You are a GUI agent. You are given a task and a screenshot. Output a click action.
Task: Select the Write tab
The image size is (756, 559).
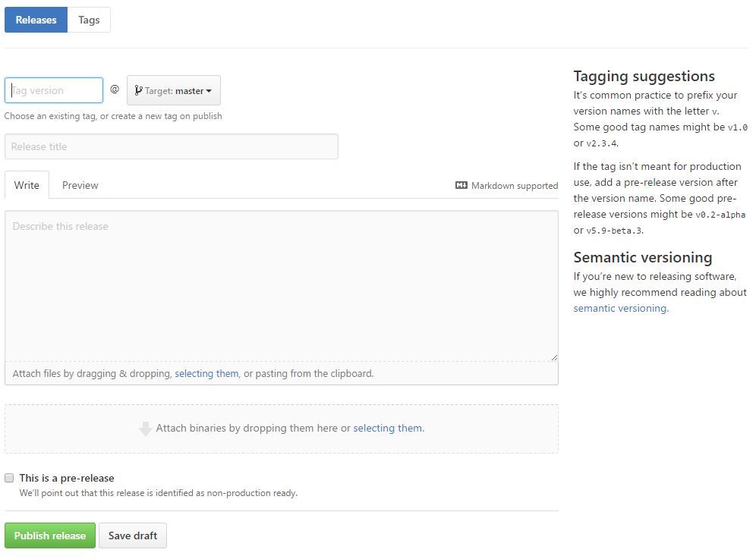(x=27, y=185)
